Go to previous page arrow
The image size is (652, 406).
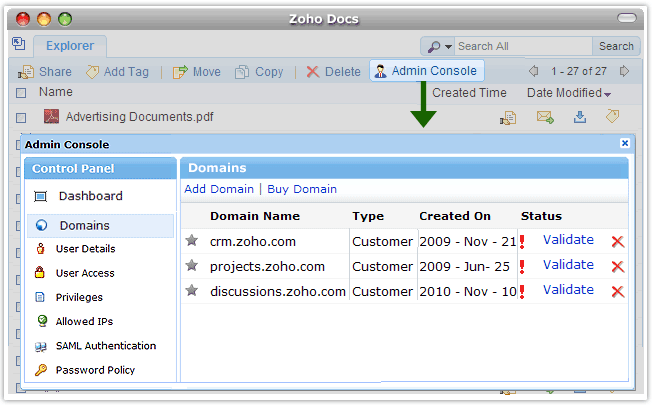click(x=533, y=71)
